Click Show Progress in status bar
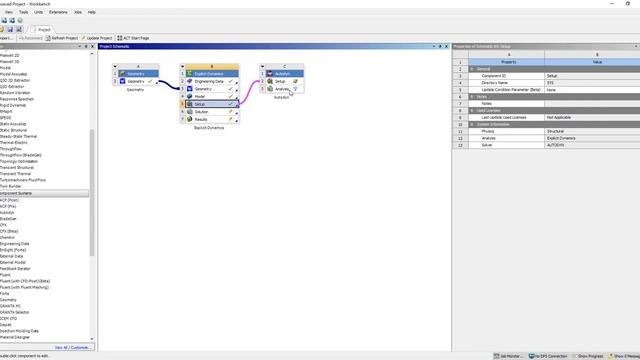The height and width of the screenshot is (360, 640). (587, 356)
